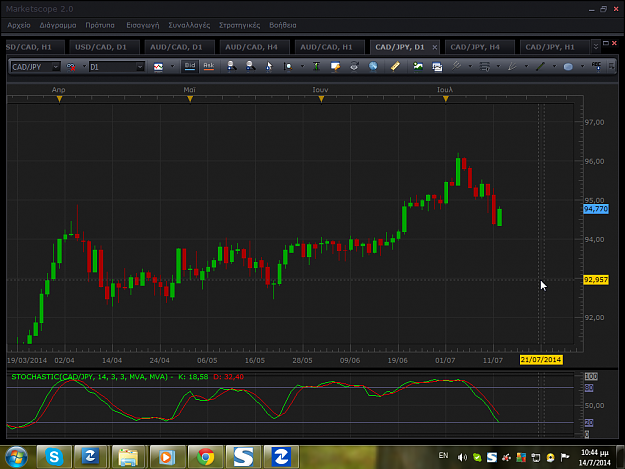This screenshot has width=625, height=469.
Task: Close the CAD/JPY, D1 tab
Action: [434, 47]
